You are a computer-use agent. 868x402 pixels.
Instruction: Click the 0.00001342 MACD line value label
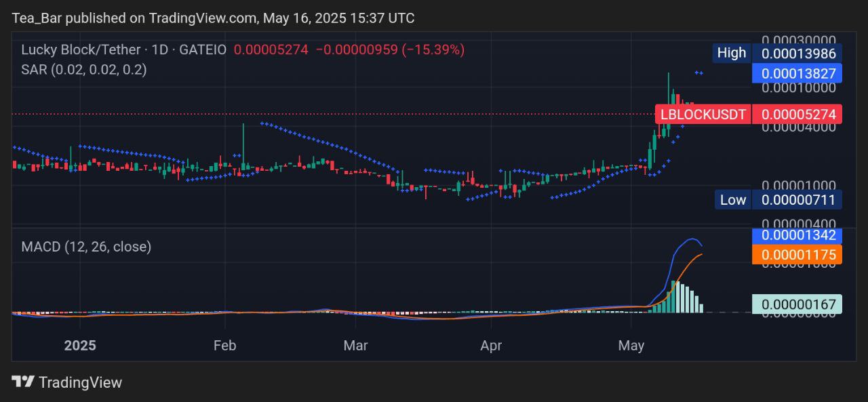click(x=798, y=236)
